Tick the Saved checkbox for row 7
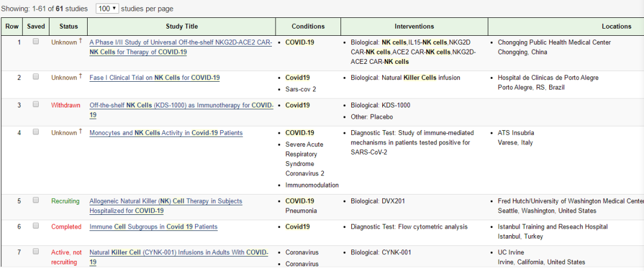The image size is (644, 271). (36, 252)
